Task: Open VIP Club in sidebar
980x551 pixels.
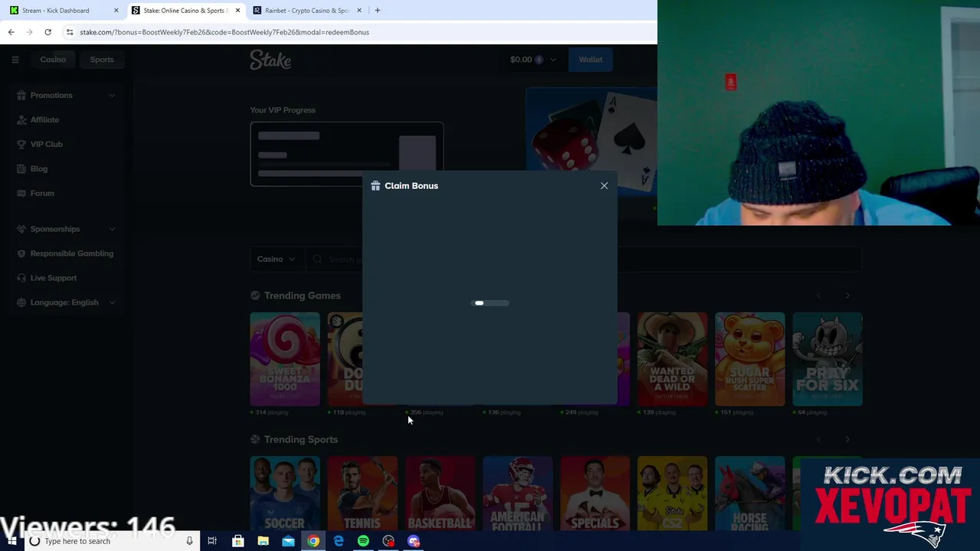Action: point(46,144)
